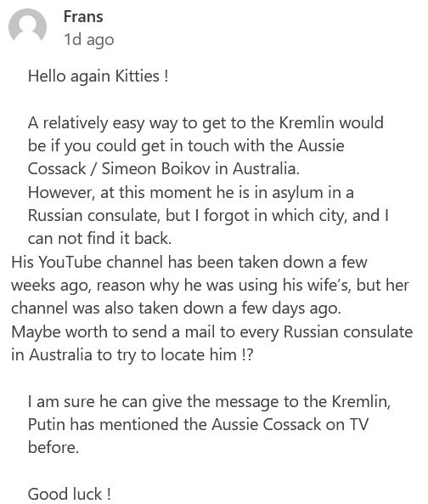Click the line "channel was also taken down"
Screen dimensions: 428x504
(176, 308)
